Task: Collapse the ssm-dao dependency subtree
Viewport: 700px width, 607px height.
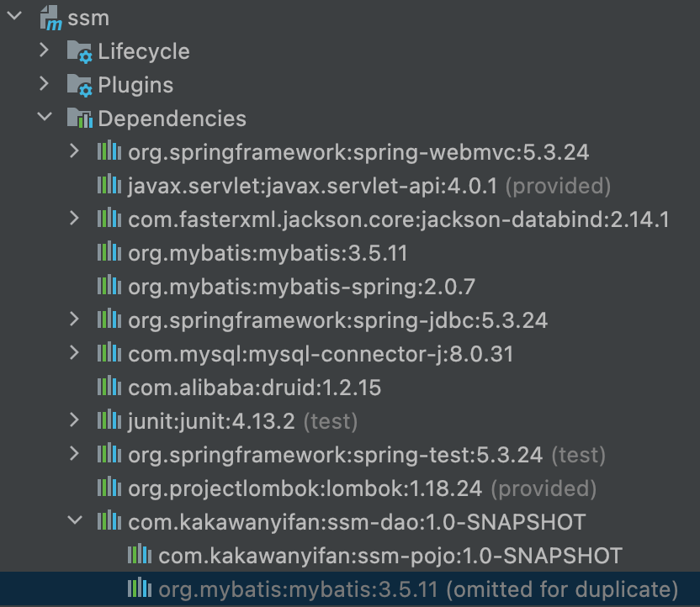Action: point(75,522)
